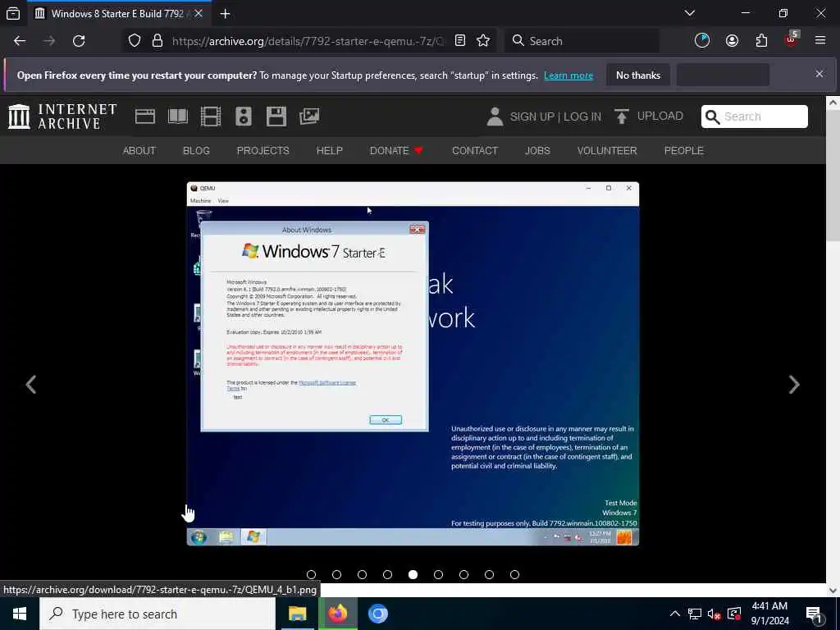Bookmark this page with the star icon
Image resolution: width=840 pixels, height=630 pixels.
(x=483, y=41)
